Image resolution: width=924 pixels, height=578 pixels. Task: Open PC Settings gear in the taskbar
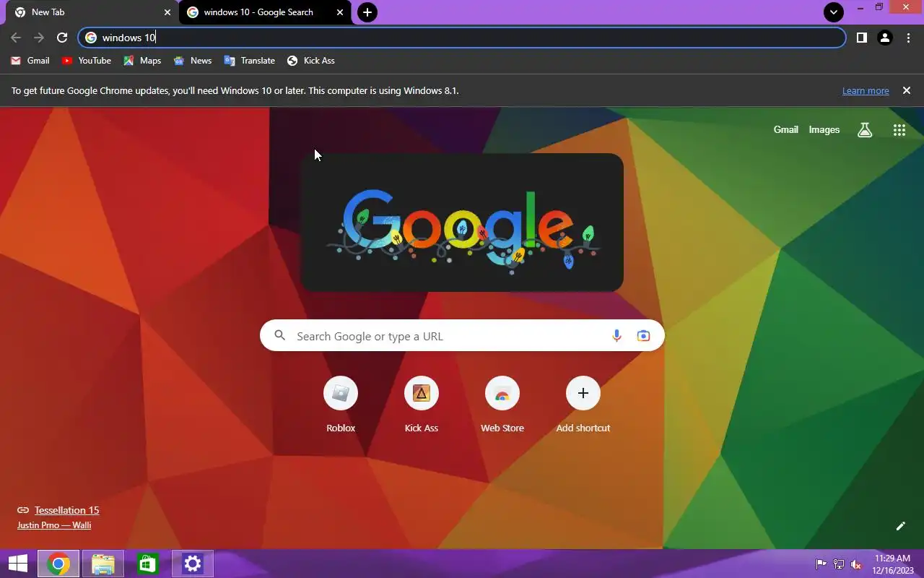(193, 564)
